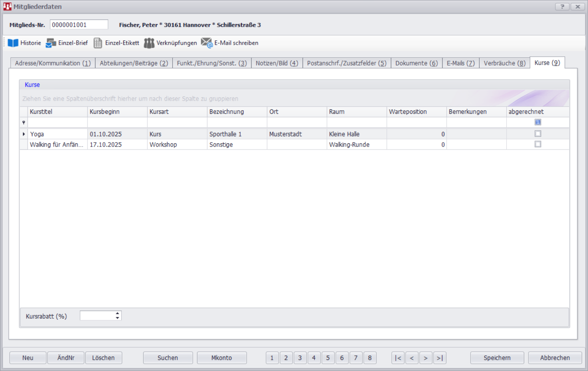Switch to Adresse/Kommunikation tab
This screenshot has height=371, width=588.
coord(53,63)
